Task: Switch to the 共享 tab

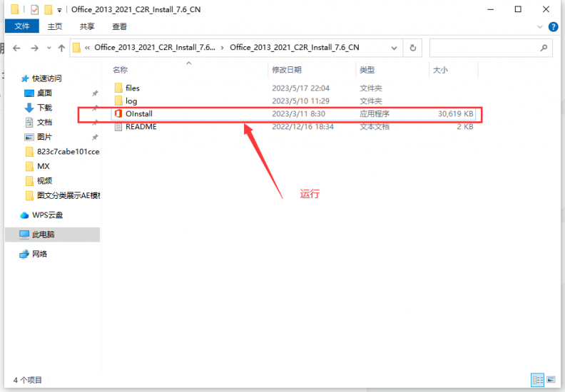Action: pos(87,26)
